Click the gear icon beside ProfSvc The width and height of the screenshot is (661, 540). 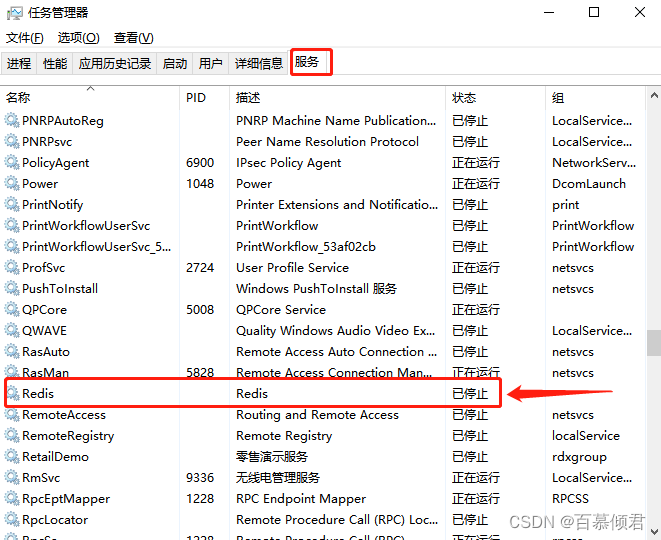pyautogui.click(x=12, y=268)
